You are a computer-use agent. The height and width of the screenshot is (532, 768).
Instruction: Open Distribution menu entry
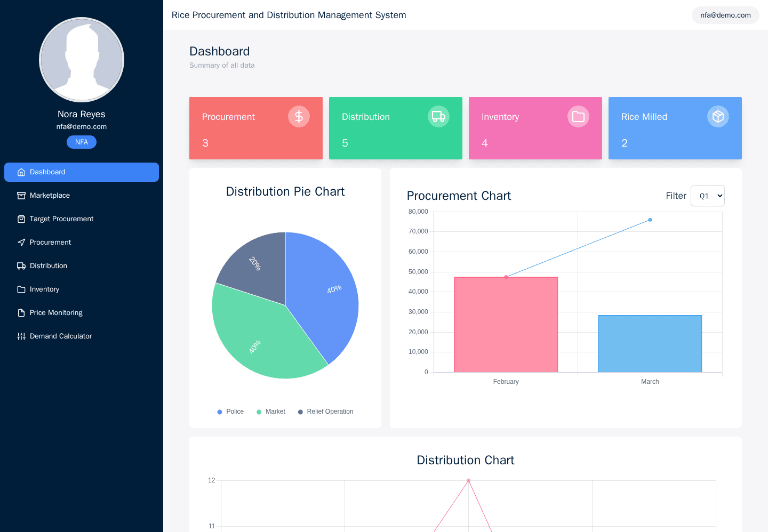pos(82,266)
